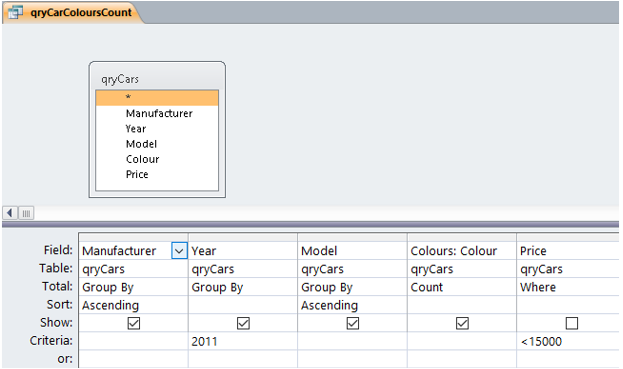The image size is (623, 369).
Task: Click Group By total for Manufacturer
Action: click(133, 287)
